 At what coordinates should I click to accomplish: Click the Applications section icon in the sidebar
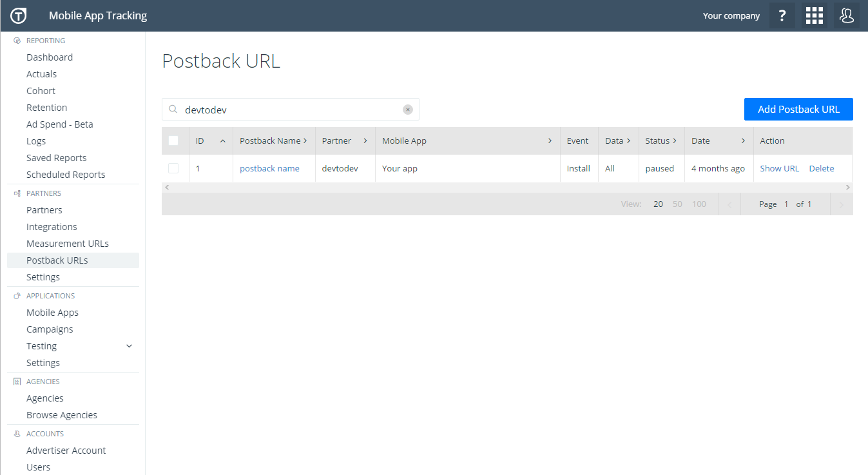pyautogui.click(x=17, y=295)
